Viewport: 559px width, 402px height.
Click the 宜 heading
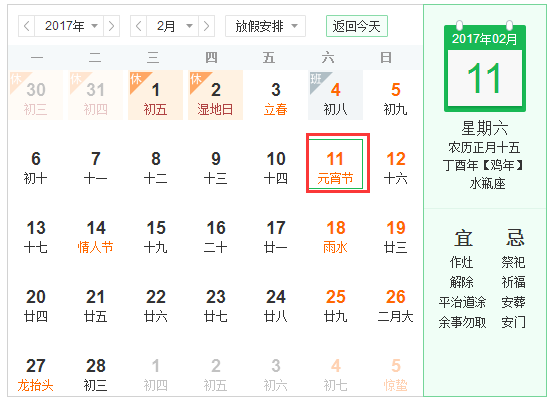point(463,238)
